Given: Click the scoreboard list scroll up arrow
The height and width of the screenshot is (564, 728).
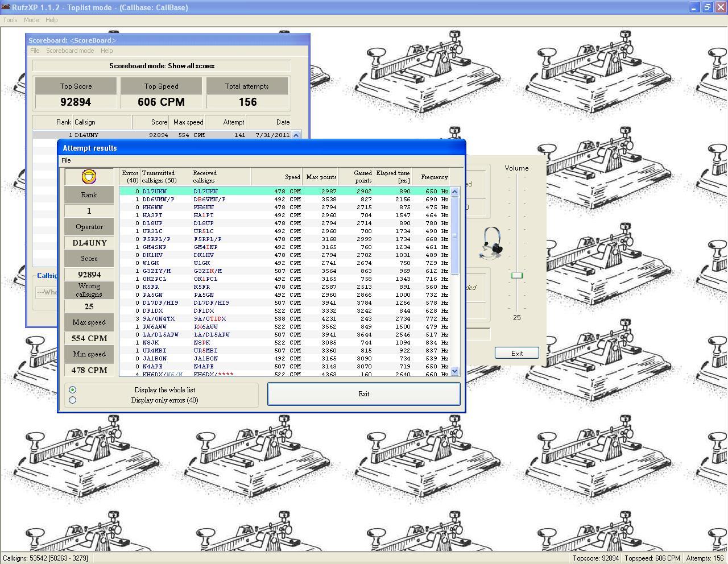Looking at the screenshot, I should pyautogui.click(x=296, y=135).
